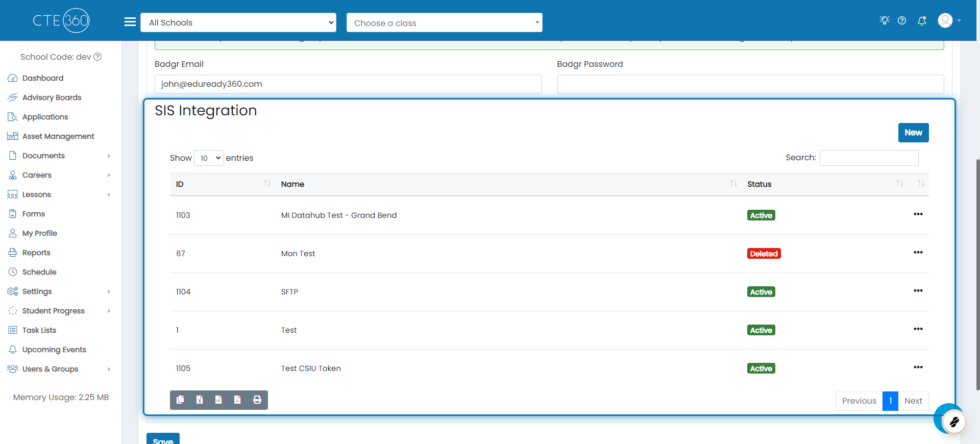
Task: Open Advisory Boards from sidebar
Action: (52, 97)
